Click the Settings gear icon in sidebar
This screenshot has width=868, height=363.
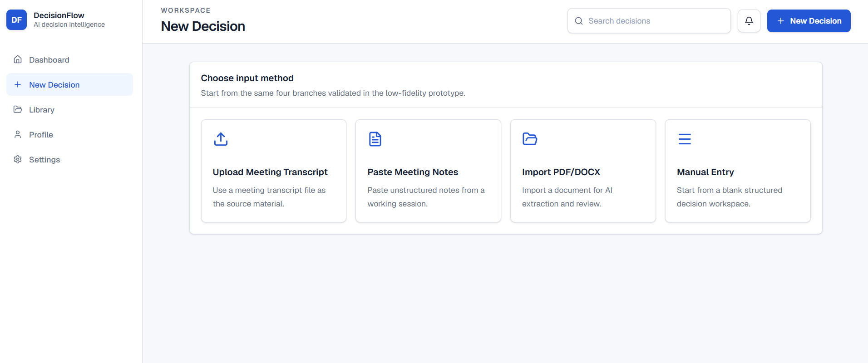pyautogui.click(x=18, y=159)
